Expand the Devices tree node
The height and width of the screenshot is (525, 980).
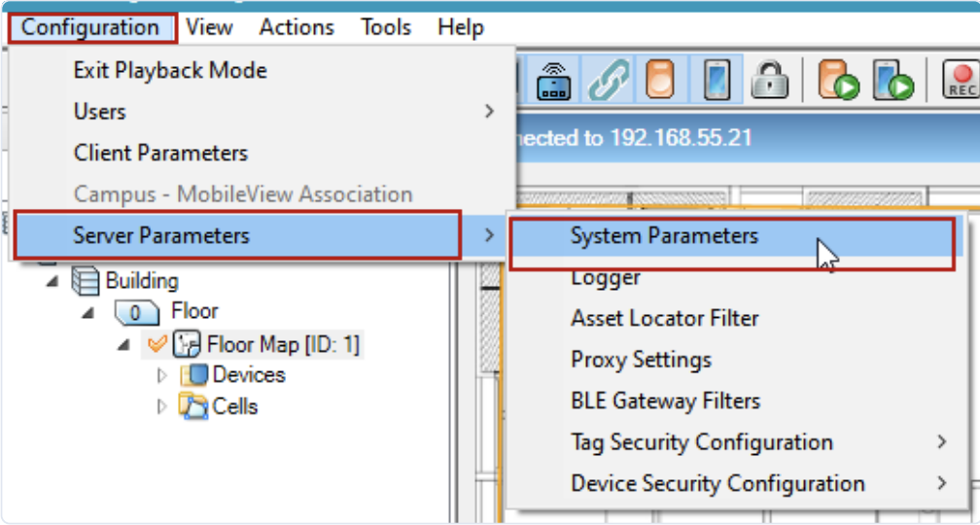pos(162,375)
